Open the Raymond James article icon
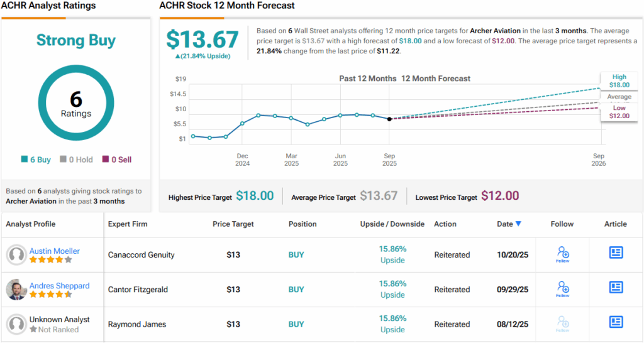 coord(616,322)
